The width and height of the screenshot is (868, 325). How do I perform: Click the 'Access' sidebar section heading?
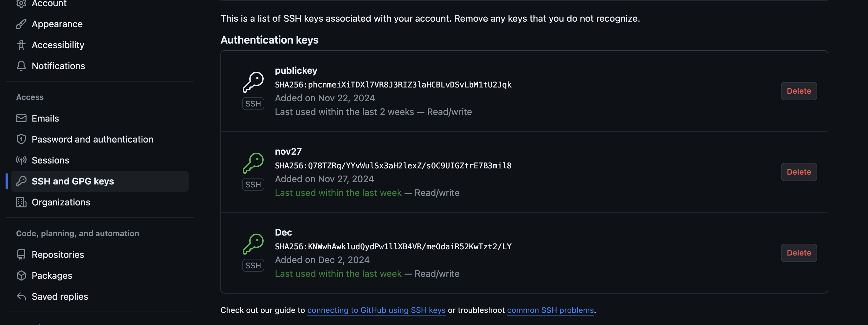point(30,97)
